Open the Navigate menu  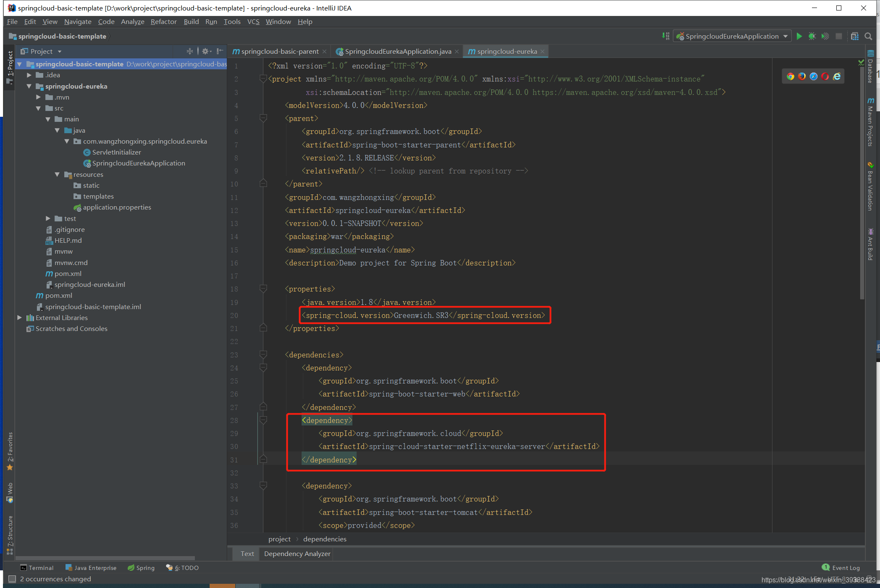[78, 21]
